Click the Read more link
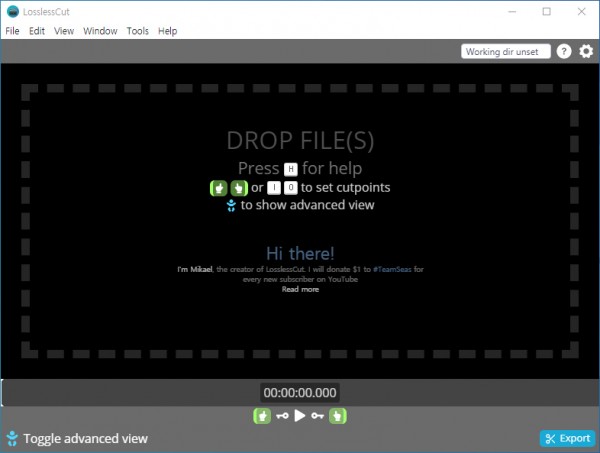The width and height of the screenshot is (600, 453). pos(300,289)
